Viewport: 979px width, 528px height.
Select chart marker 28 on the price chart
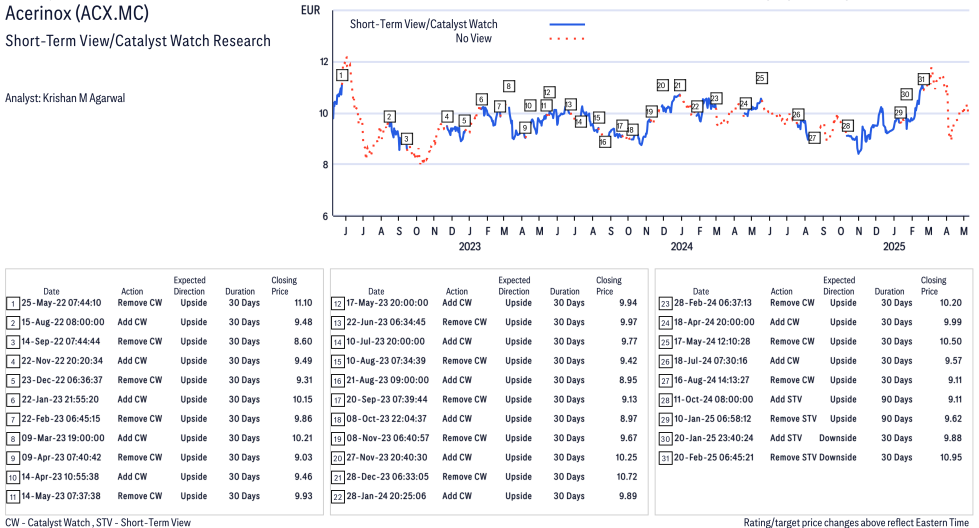(847, 126)
